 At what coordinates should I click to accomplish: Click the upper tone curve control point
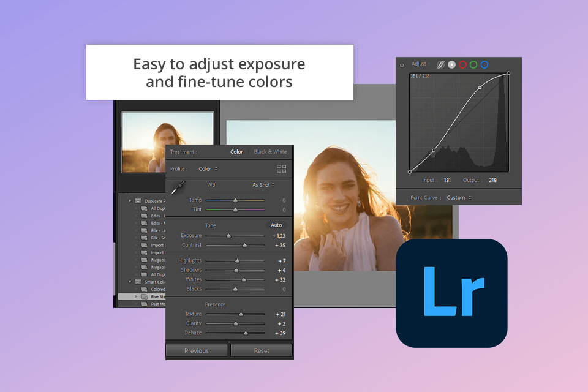480,88
